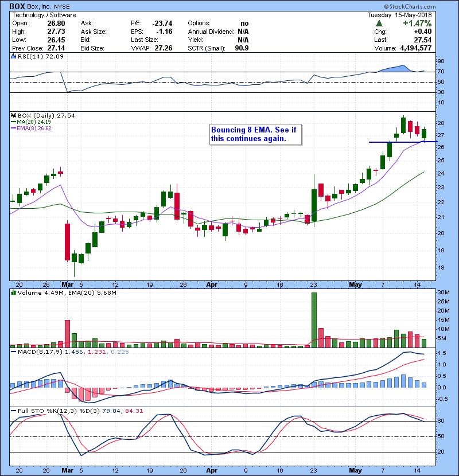Click the BOX ticker symbol in the header
This screenshot has width=459, height=476.
point(17,6)
